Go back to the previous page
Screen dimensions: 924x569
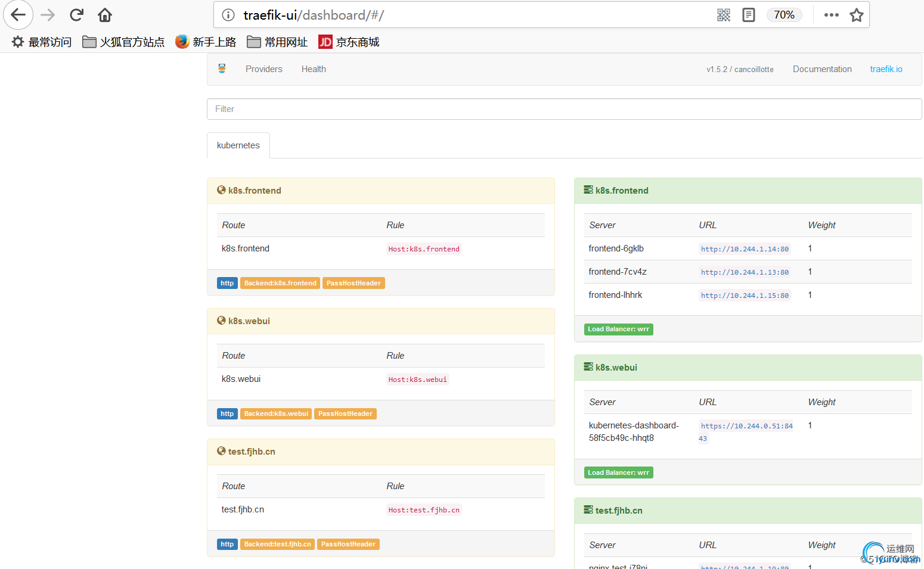click(x=18, y=15)
